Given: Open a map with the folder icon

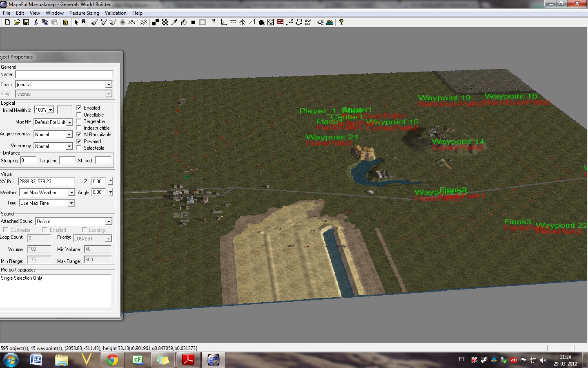Looking at the screenshot, I should point(17,22).
